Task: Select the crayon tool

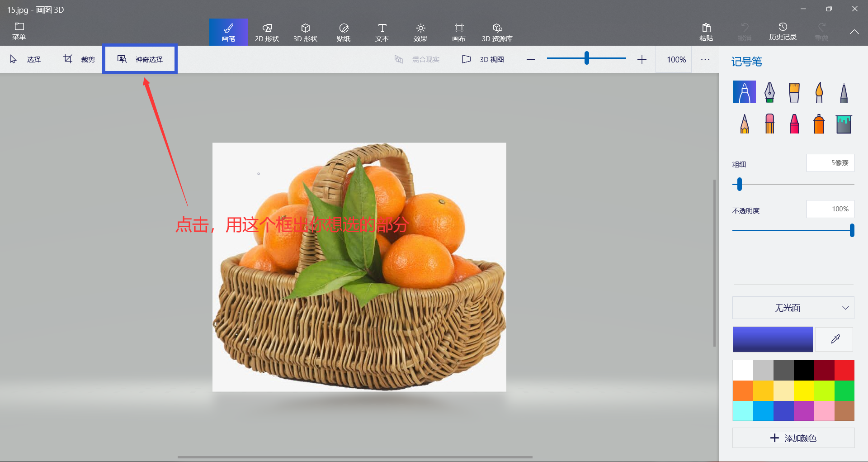Action: 794,124
